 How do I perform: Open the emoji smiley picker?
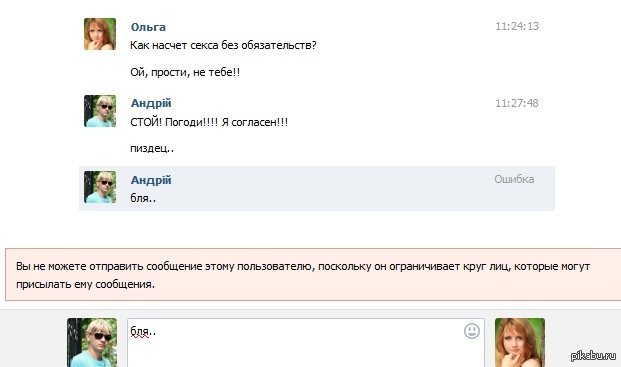pyautogui.click(x=472, y=331)
